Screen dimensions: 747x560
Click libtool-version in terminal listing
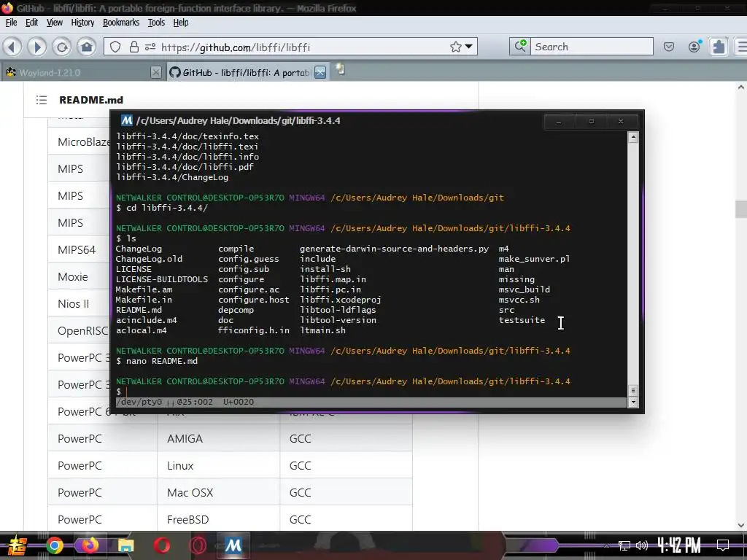coord(338,320)
